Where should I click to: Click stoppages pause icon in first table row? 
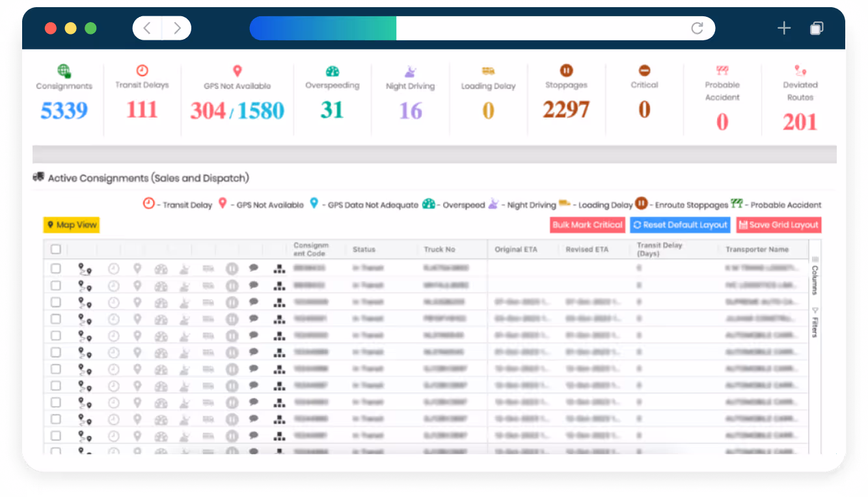coord(232,268)
